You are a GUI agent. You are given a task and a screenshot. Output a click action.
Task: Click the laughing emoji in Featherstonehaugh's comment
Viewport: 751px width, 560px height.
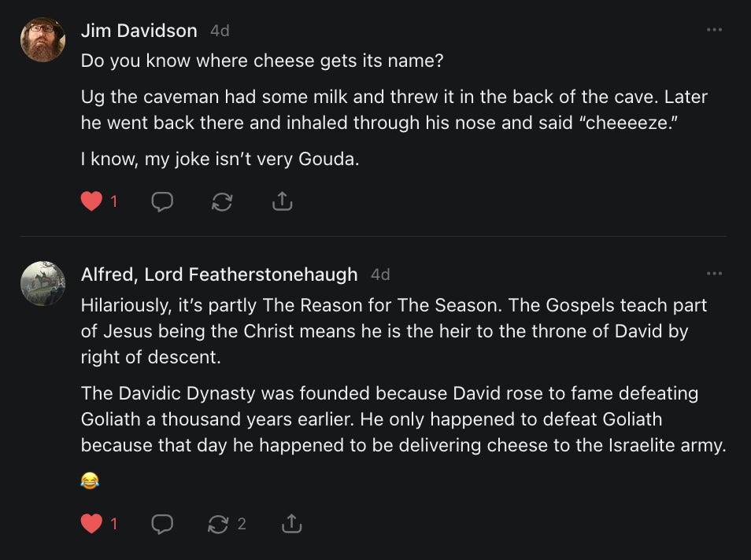coord(90,481)
